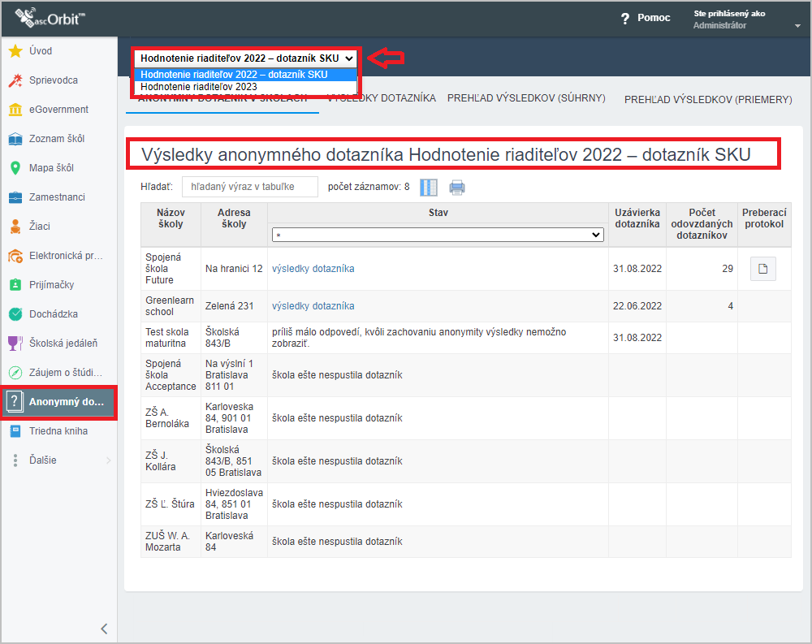Viewport: 812px width, 644px height.
Task: Click the Mapa škôl location pin icon
Action: pos(15,168)
